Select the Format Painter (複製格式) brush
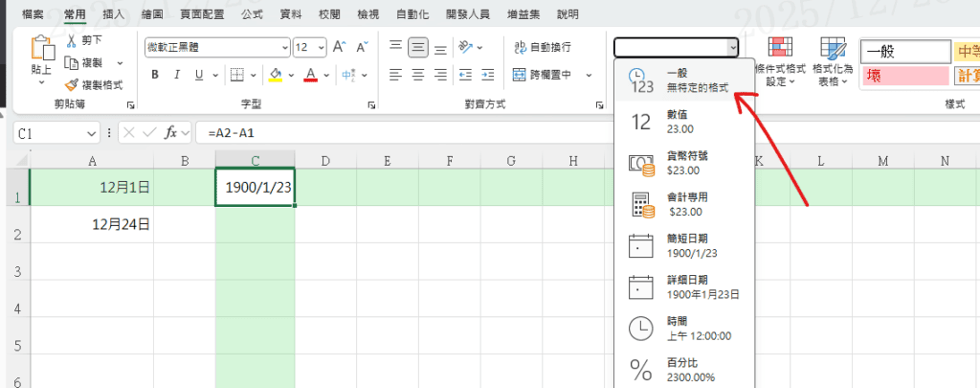The image size is (980, 388). click(72, 84)
